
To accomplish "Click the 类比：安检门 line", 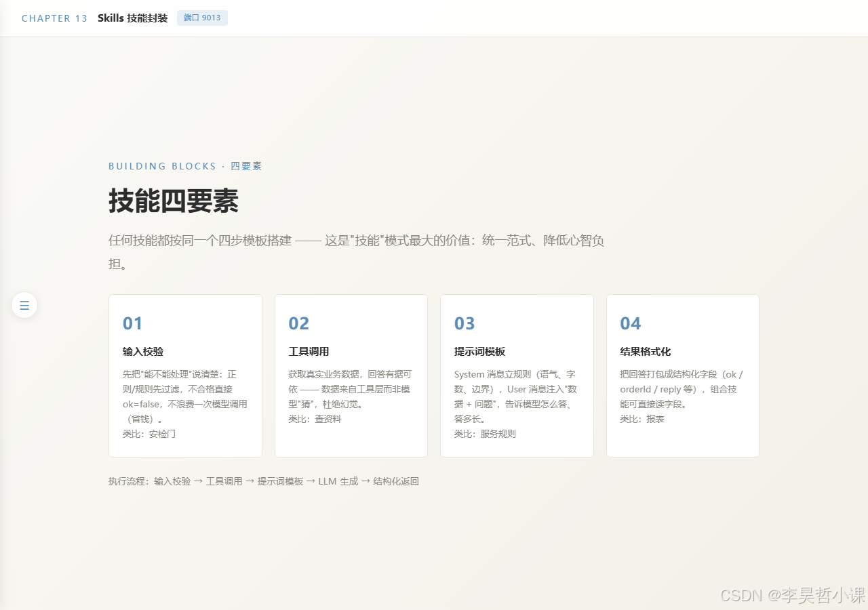I will 149,434.
